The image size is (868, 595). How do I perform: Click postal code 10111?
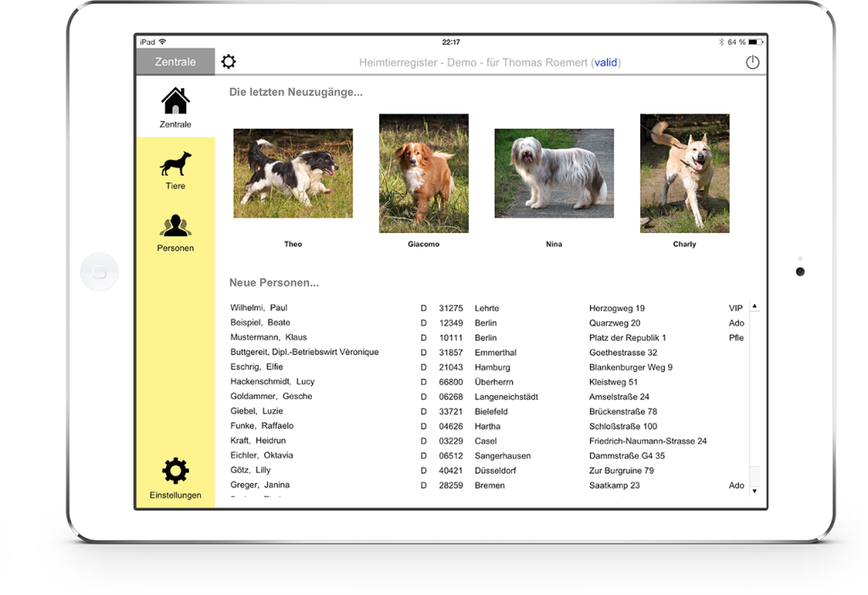(x=451, y=337)
